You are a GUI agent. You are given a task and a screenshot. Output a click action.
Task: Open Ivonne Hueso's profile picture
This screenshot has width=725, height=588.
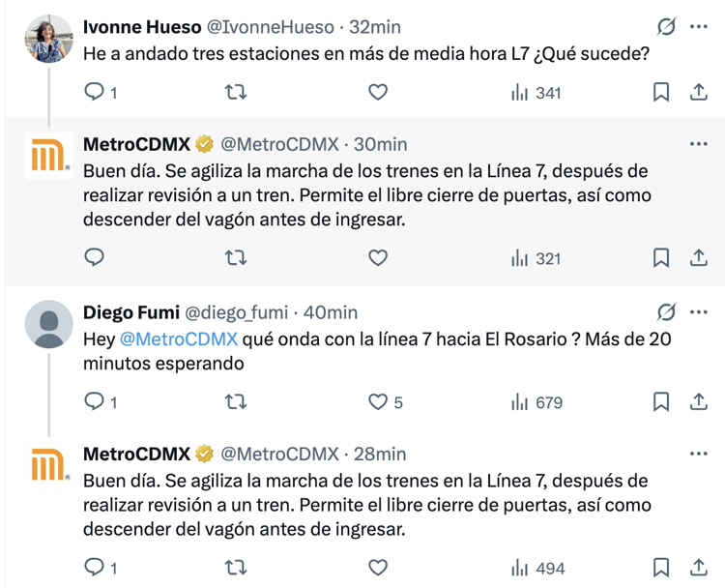(x=48, y=39)
